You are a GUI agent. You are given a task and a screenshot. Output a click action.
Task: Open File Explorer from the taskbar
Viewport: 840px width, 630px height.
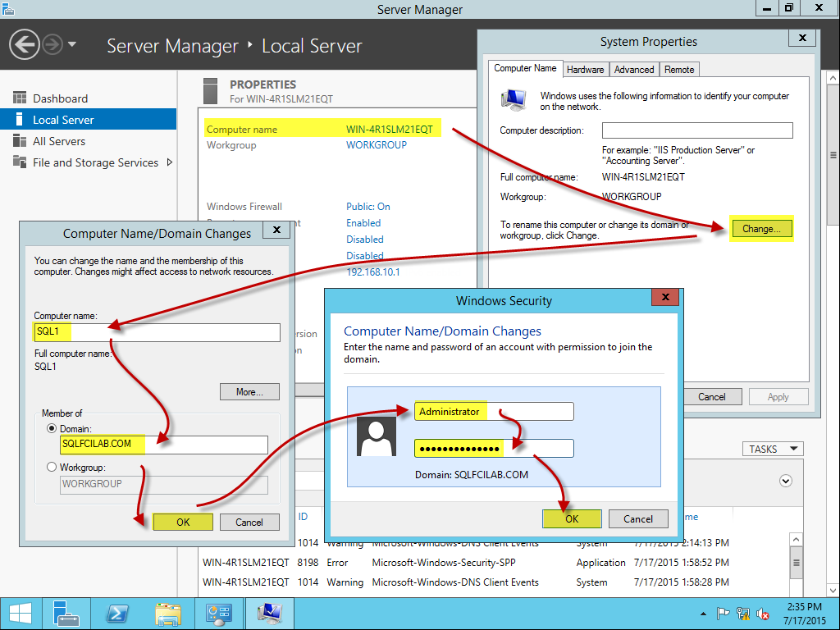pyautogui.click(x=168, y=614)
